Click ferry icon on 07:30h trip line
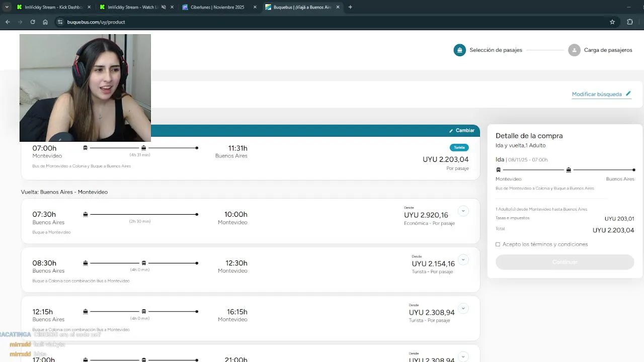Screen dimensions: 644x362 click(86, 214)
